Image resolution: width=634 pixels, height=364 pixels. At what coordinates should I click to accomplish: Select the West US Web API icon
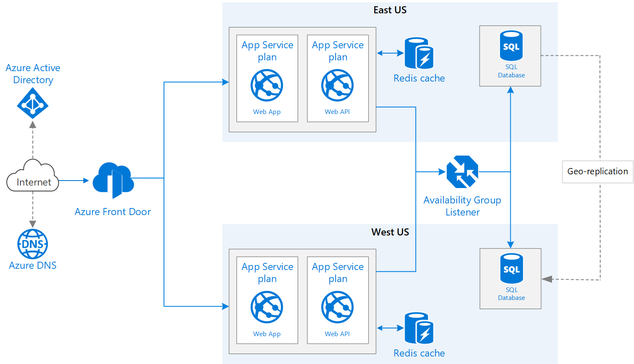[338, 307]
